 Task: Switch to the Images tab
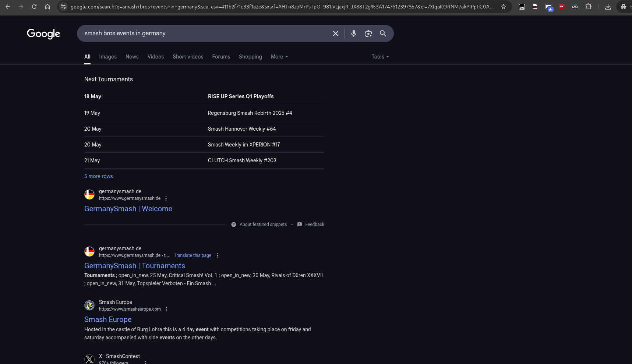[107, 57]
